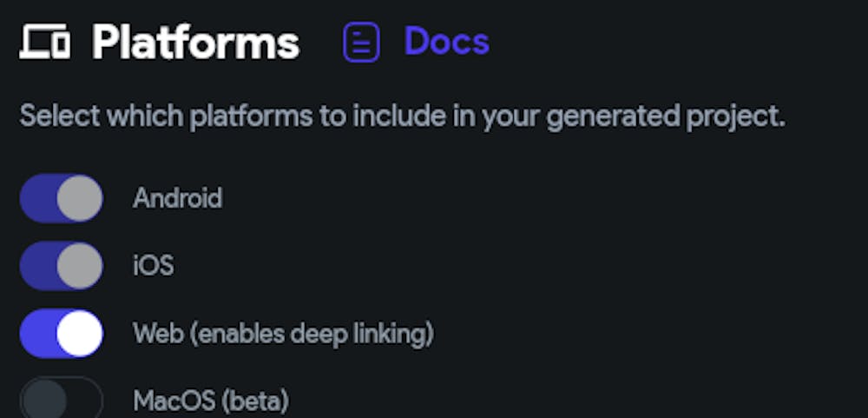Open the Docs link
The width and height of the screenshot is (868, 418).
pyautogui.click(x=446, y=42)
